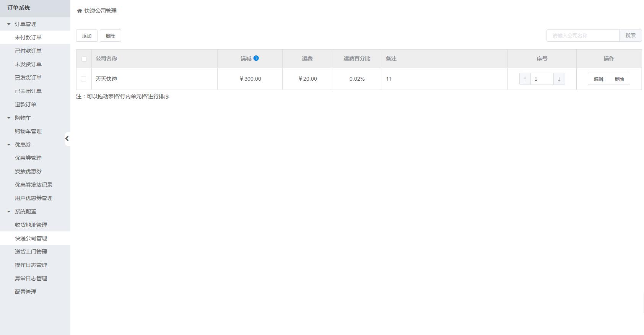Open 未发货订单 in the sidebar
644x335 pixels.
click(x=35, y=64)
